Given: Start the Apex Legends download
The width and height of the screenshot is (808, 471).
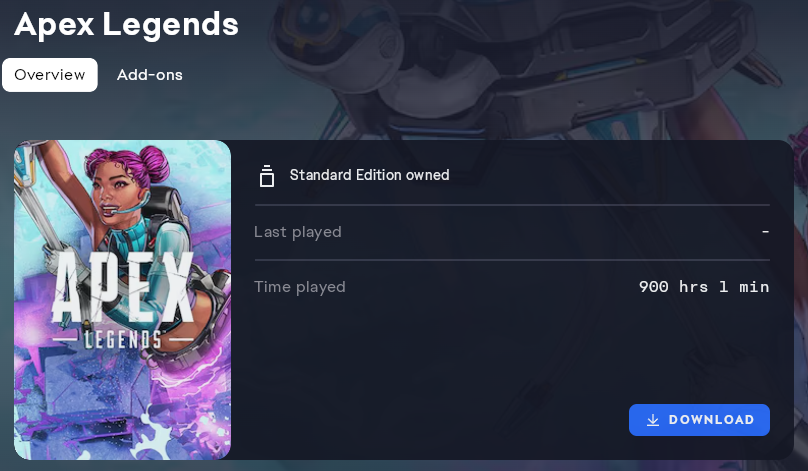Looking at the screenshot, I should point(699,420).
